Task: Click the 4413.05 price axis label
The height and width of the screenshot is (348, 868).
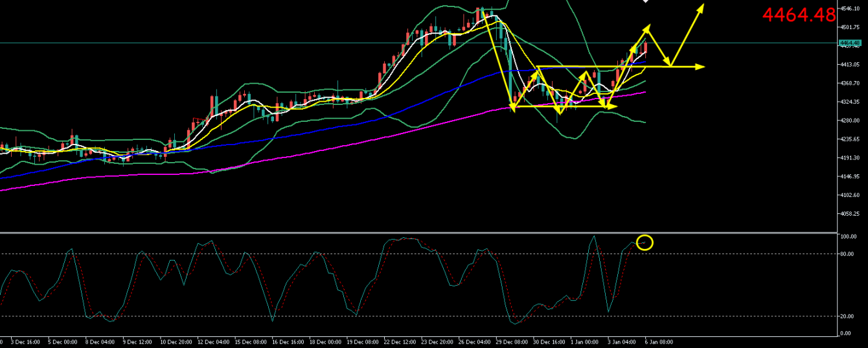Action: [849, 65]
